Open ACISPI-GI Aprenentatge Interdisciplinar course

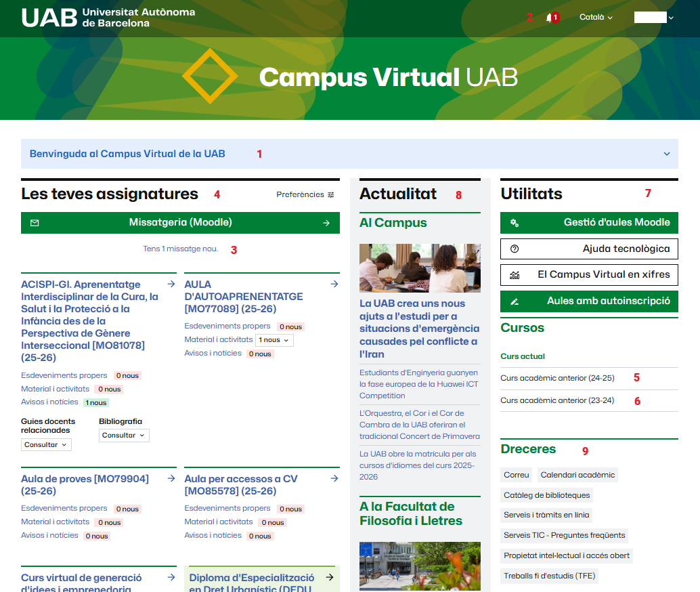[89, 321]
